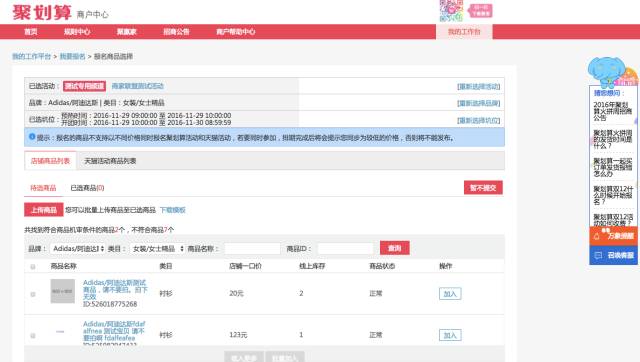Click the QR code image in header
This screenshot has height=362, width=640.
(x=451, y=11)
